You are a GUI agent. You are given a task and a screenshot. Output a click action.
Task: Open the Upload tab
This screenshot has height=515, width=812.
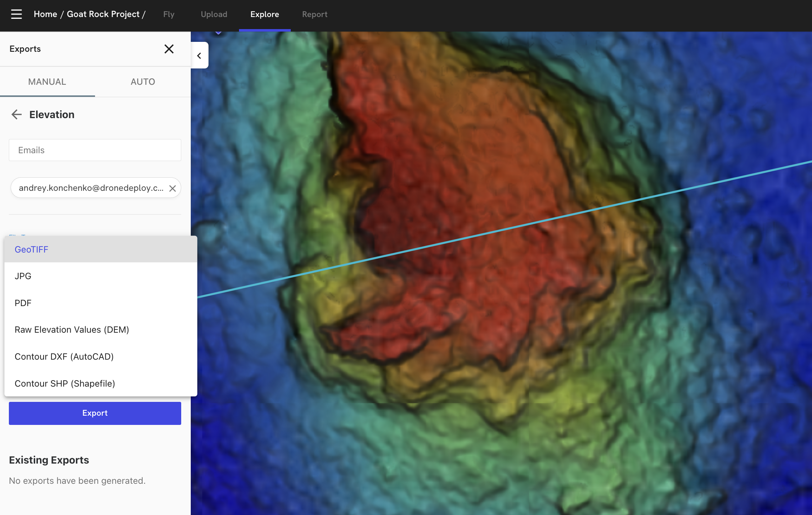214,15
